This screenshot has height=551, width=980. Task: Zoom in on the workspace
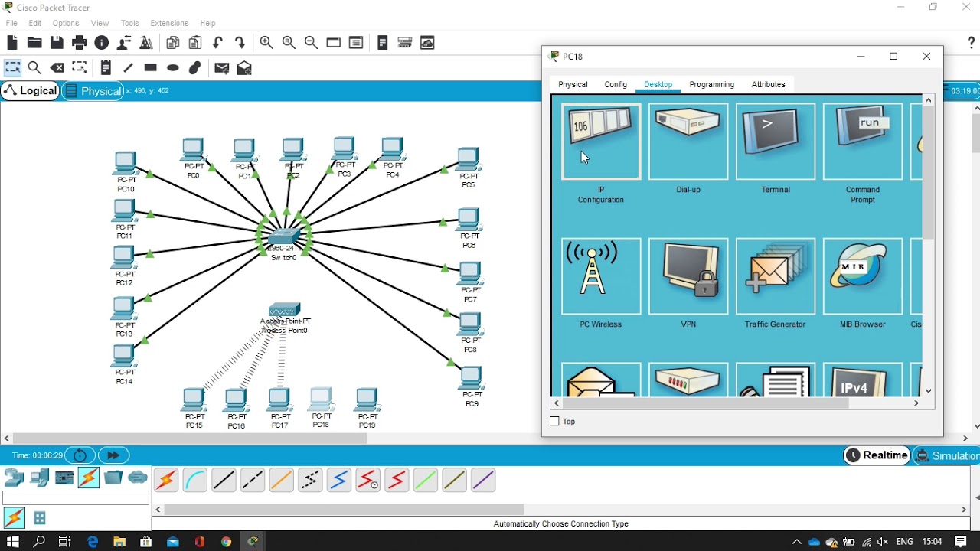point(266,43)
